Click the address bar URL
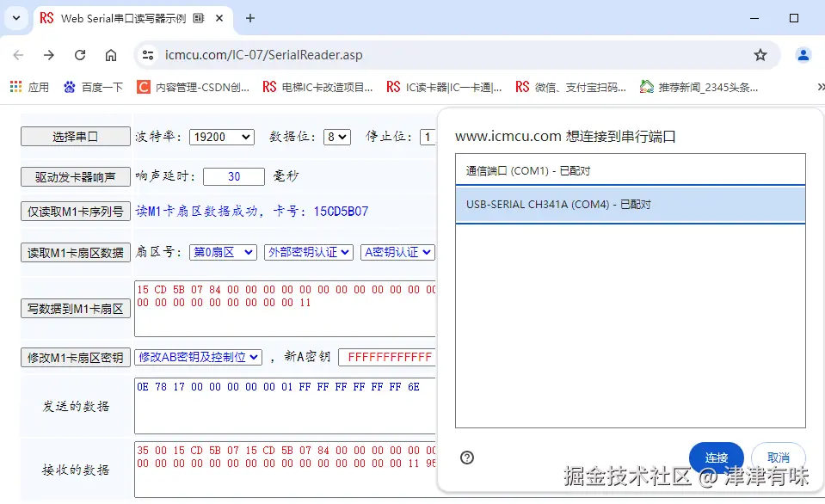The image size is (825, 504). point(263,55)
